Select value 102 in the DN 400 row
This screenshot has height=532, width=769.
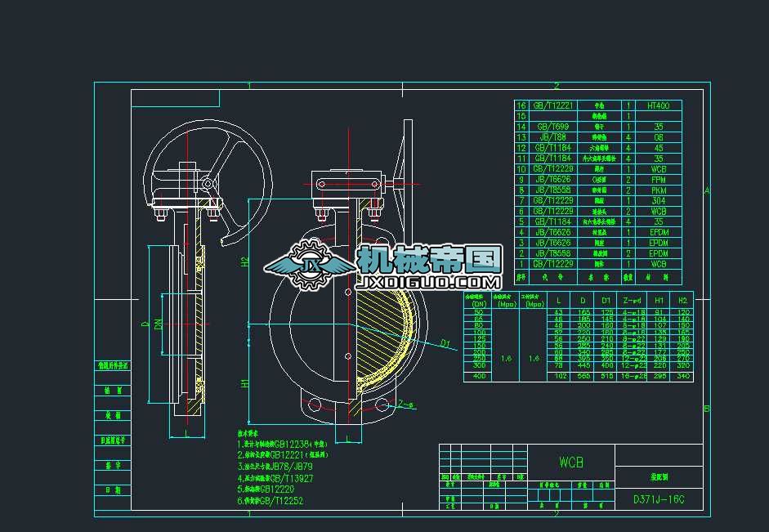coord(560,376)
